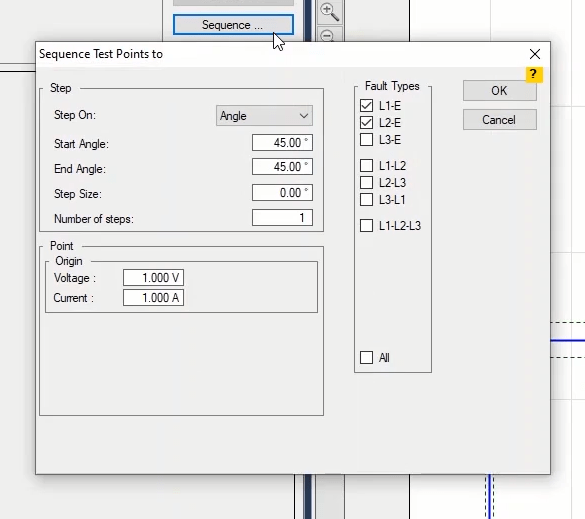Click the OK button
This screenshot has width=585, height=519.
[x=500, y=91]
